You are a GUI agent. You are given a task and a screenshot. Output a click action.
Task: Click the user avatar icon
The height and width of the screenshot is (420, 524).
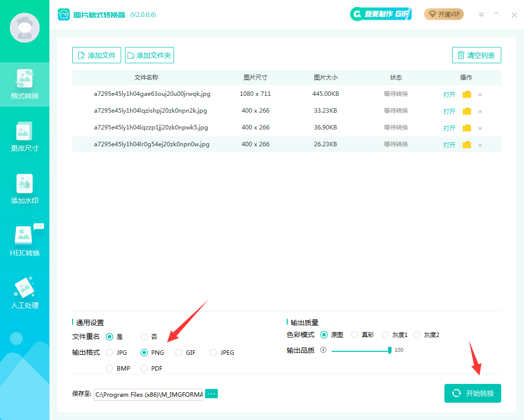[25, 28]
